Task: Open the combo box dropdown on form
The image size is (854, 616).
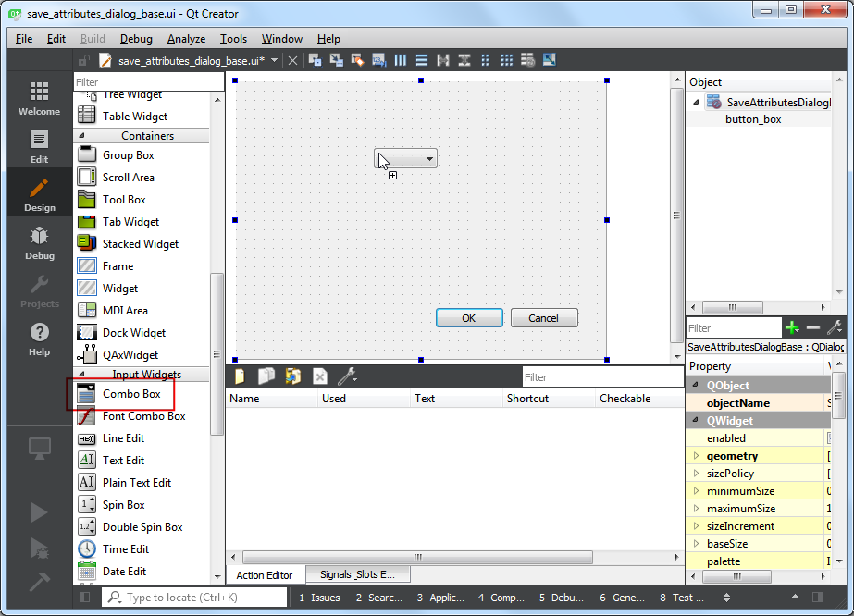Action: [429, 159]
